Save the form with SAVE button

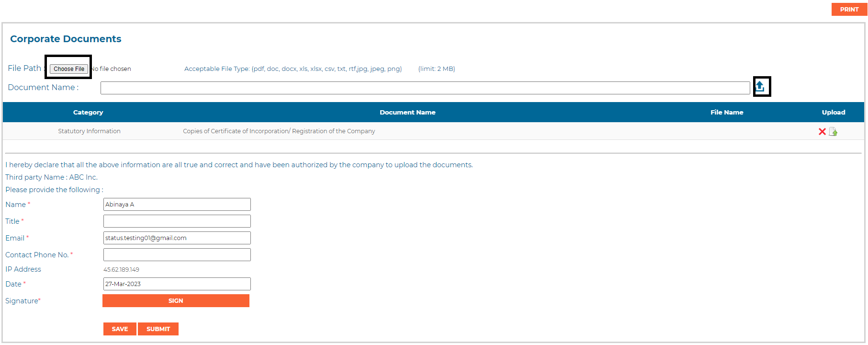tap(120, 329)
